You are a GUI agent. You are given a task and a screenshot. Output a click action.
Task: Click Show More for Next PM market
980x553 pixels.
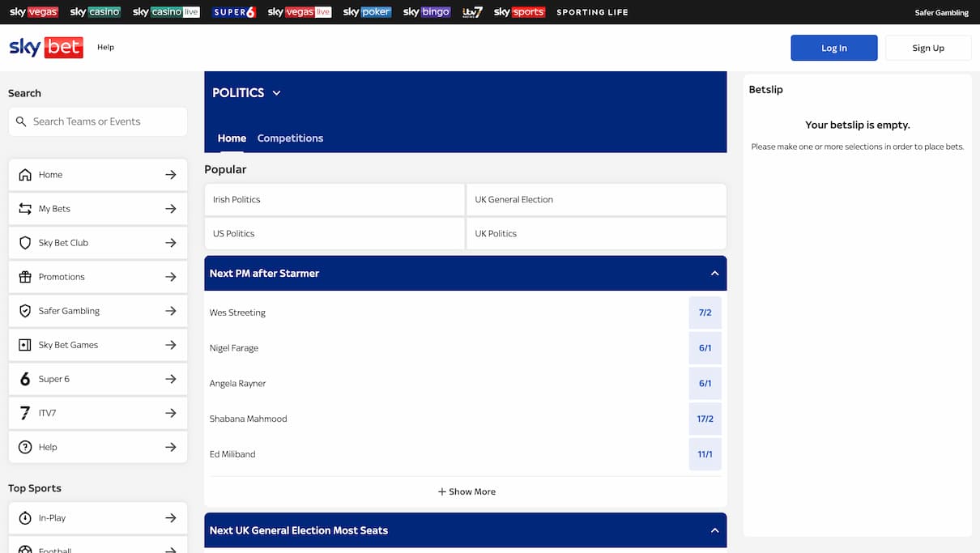[466, 491]
